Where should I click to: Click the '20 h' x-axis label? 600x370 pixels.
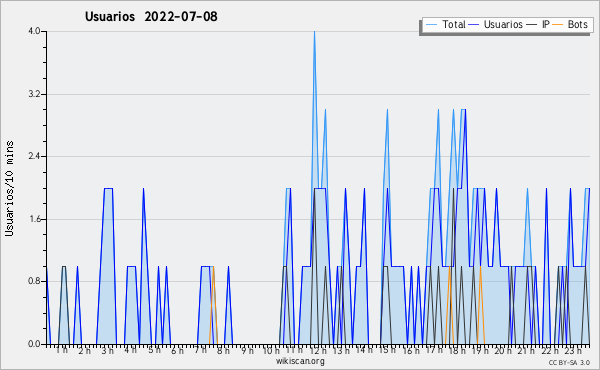pyautogui.click(x=503, y=351)
